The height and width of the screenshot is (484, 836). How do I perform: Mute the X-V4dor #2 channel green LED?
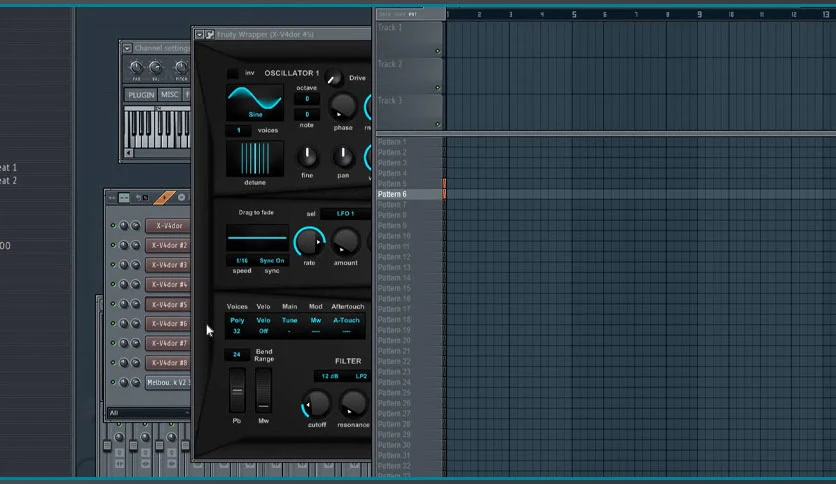[113, 245]
